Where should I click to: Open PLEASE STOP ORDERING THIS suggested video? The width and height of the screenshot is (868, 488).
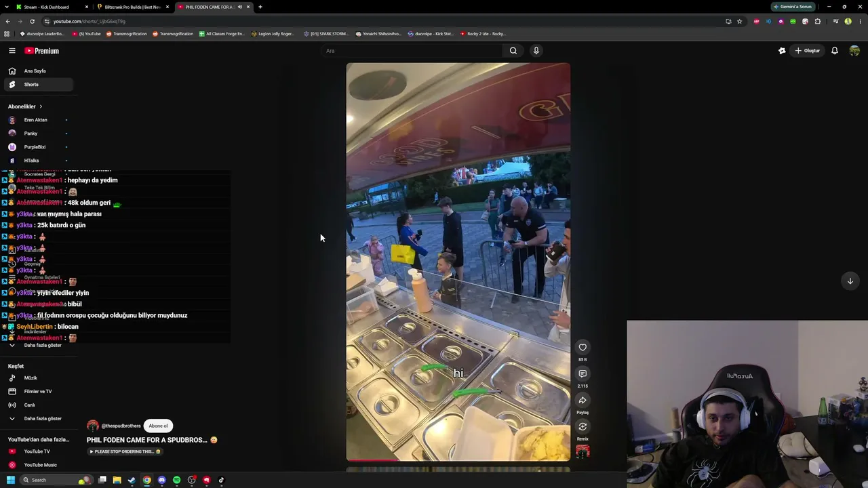tap(125, 451)
